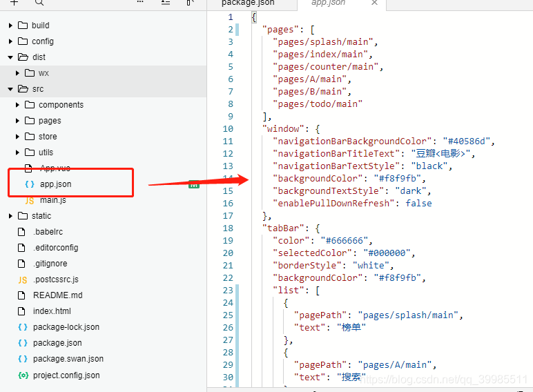This screenshot has width=533, height=392.
Task: Click the search magnifier icon in file panel
Action: [39, 3]
